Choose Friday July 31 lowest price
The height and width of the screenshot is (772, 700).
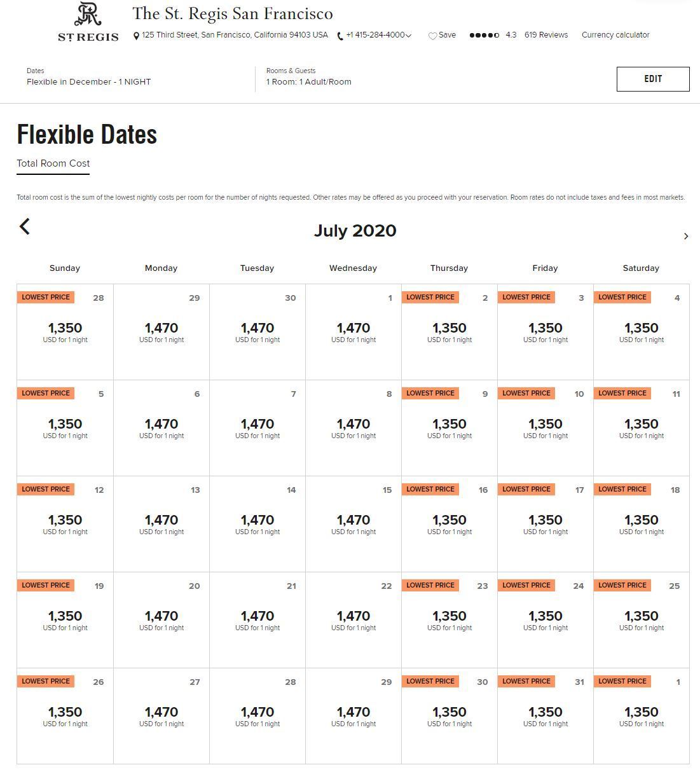[546, 716]
